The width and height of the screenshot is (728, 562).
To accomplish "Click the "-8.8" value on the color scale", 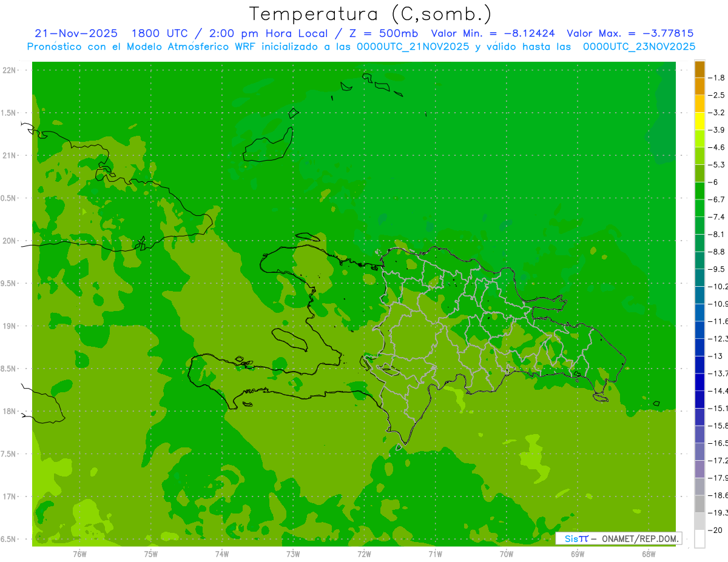I will [716, 252].
